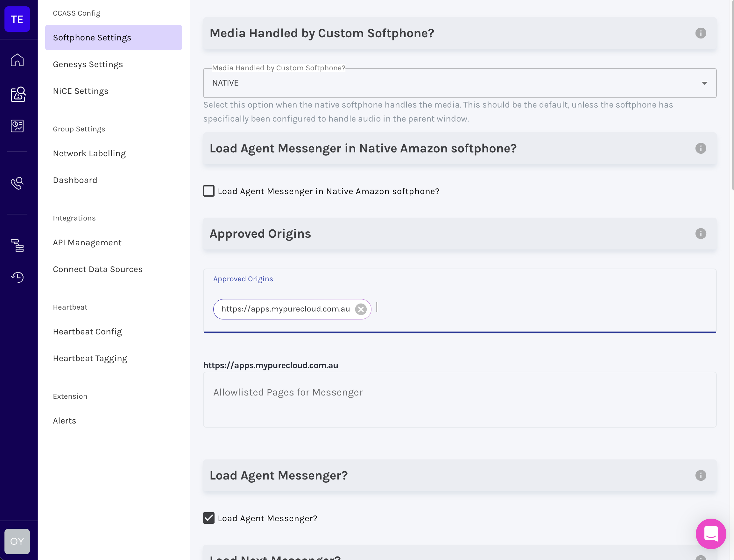734x560 pixels.
Task: Enable Load Agent Messenger in Native Amazon softphone
Action: point(209,191)
